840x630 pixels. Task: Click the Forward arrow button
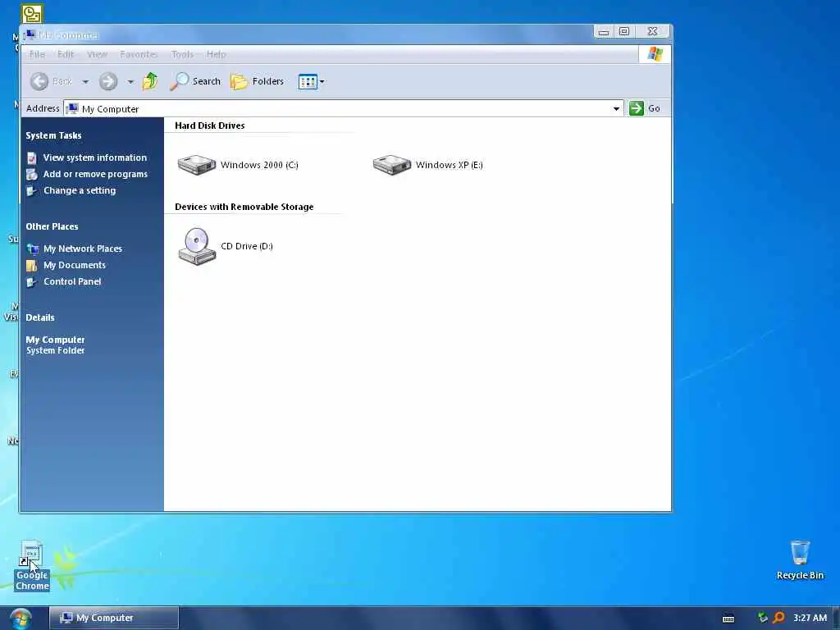[x=108, y=81]
